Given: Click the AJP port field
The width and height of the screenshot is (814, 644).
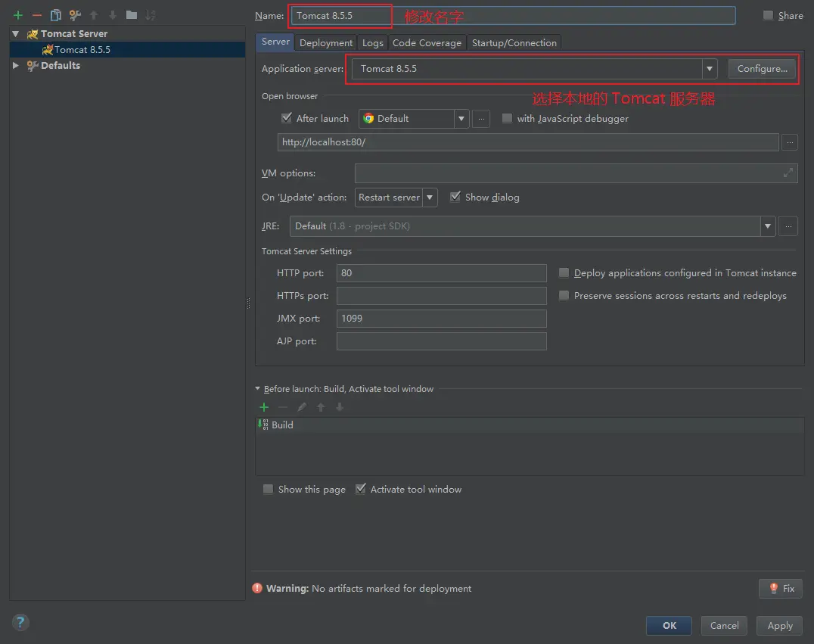Looking at the screenshot, I should [x=441, y=341].
